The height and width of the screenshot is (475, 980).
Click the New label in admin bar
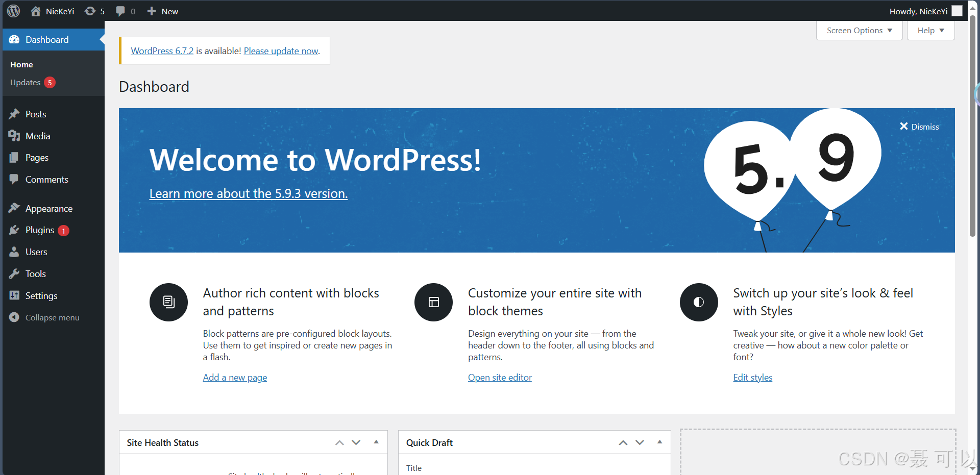[x=169, y=11]
